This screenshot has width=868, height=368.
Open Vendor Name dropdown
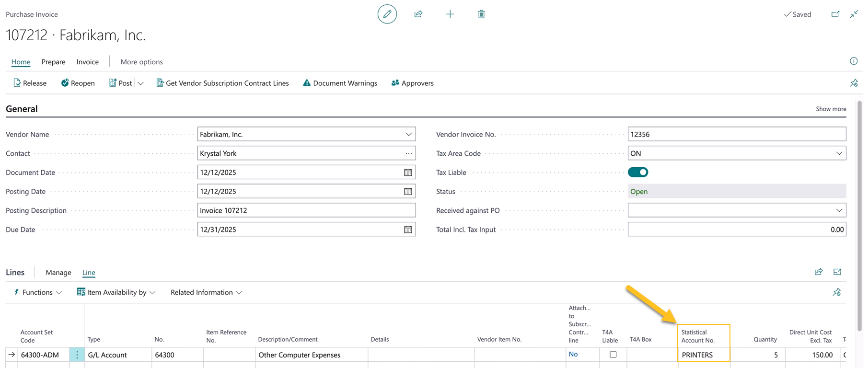408,134
